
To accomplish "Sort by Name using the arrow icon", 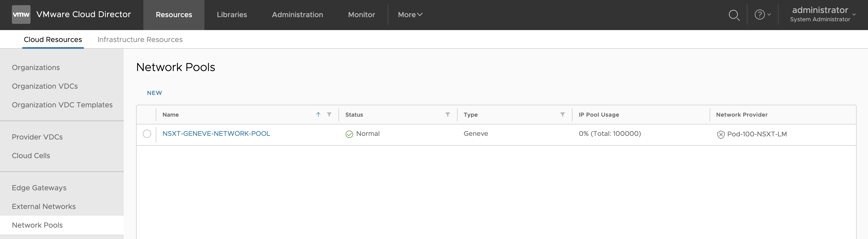I will 318,115.
